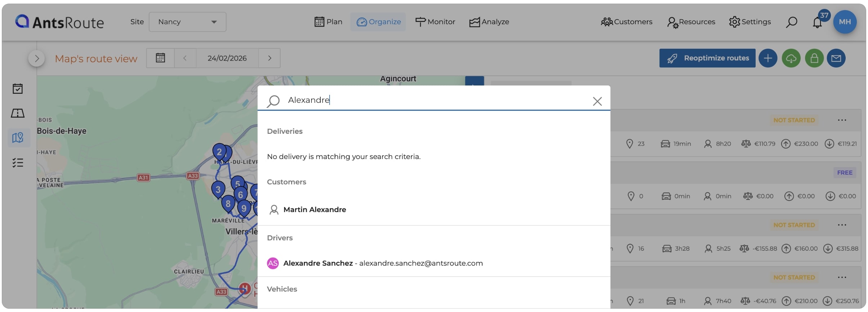868x312 pixels.
Task: Click the blue envelope send button
Action: tap(836, 58)
